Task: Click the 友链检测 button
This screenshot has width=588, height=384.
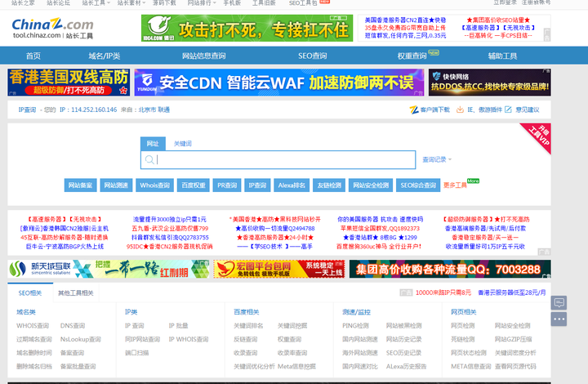Action: tap(329, 185)
